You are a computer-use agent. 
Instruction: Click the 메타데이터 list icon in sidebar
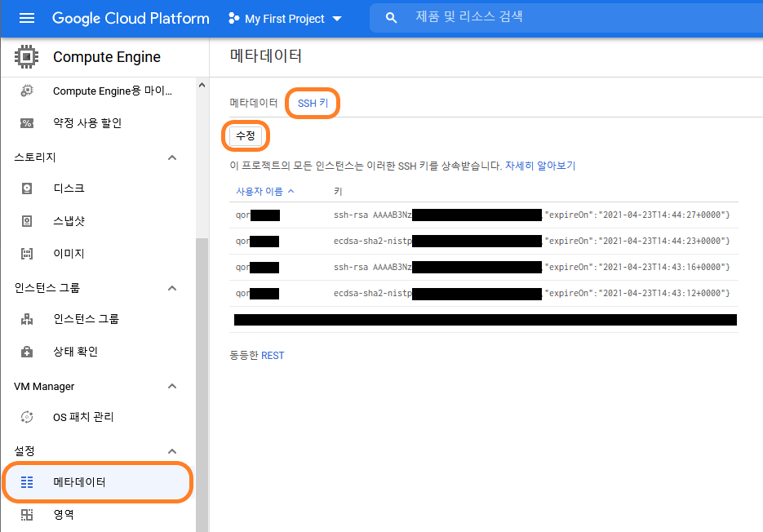pyautogui.click(x=27, y=482)
